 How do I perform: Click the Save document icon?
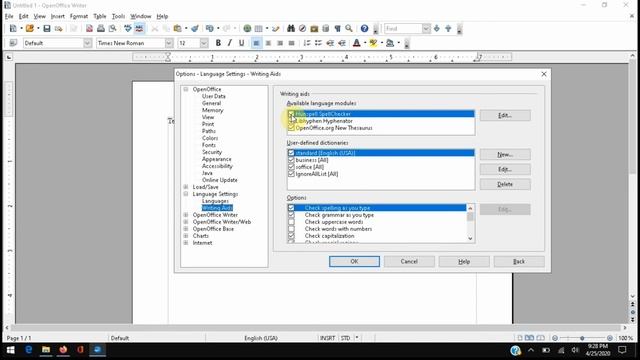tap(47, 29)
